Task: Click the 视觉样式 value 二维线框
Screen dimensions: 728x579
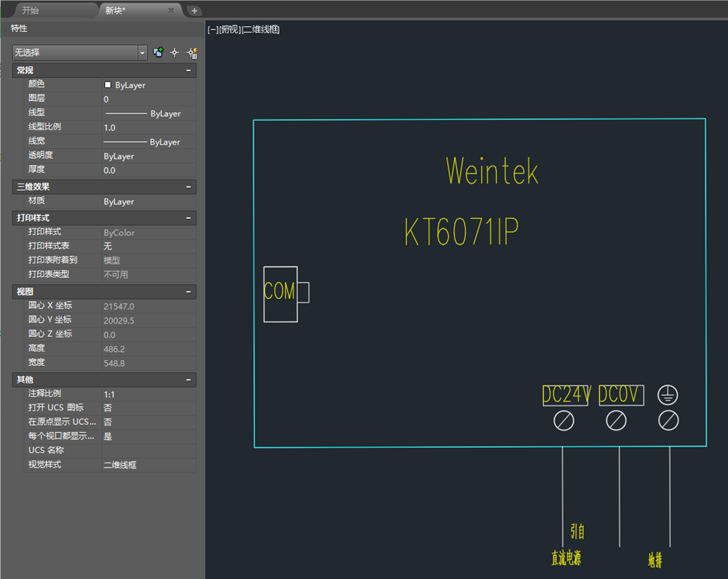Action: tap(149, 465)
